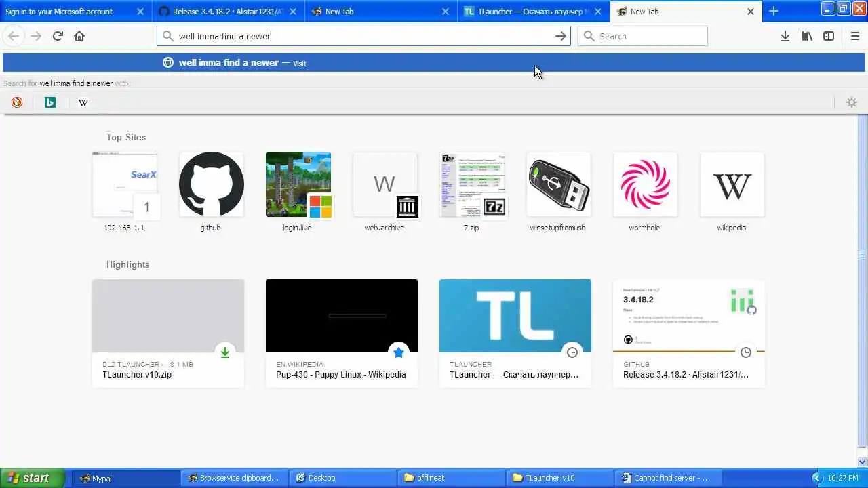The height and width of the screenshot is (488, 868).
Task: Switch to the Release 3.4.18.2 GitHub tab
Action: pyautogui.click(x=229, y=12)
